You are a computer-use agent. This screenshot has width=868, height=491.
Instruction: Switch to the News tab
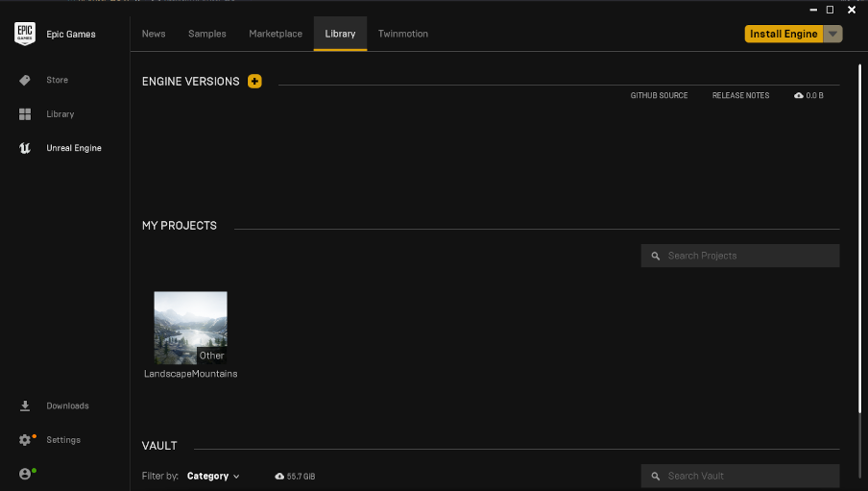tap(154, 34)
